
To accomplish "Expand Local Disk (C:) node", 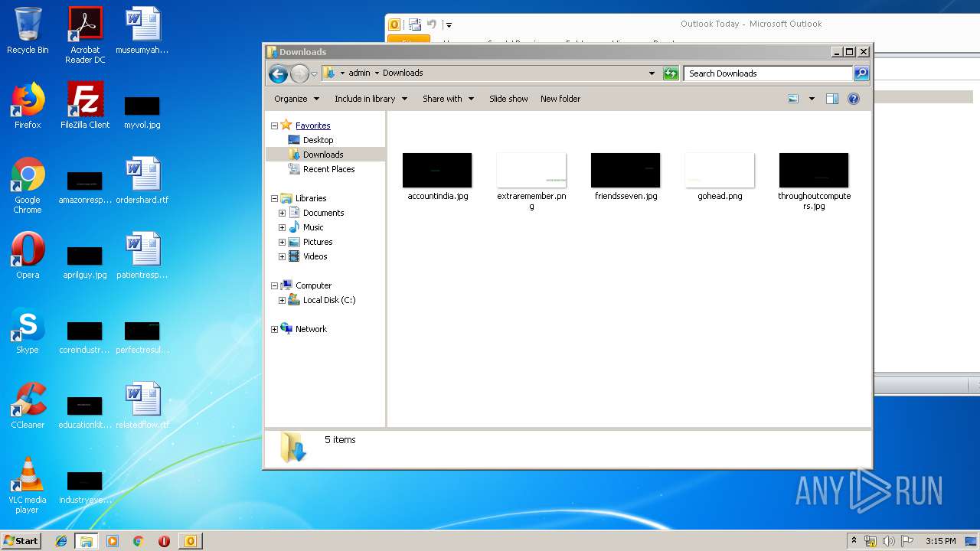I will tap(282, 300).
